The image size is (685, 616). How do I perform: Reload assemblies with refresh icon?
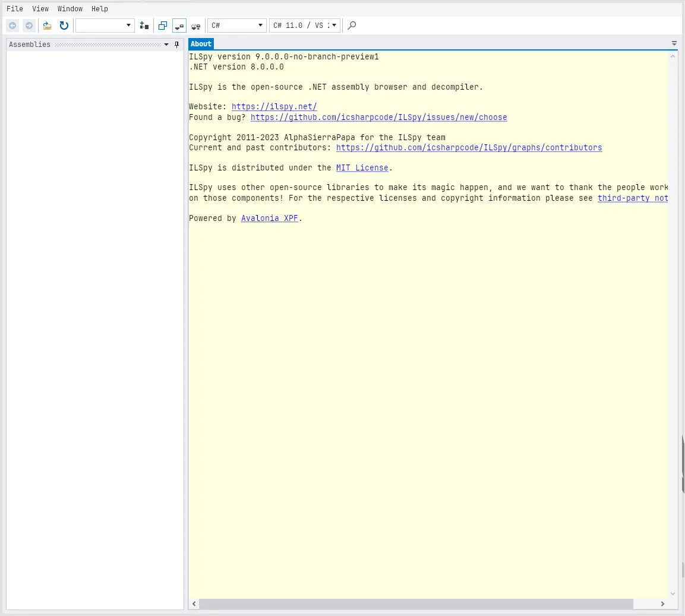(x=64, y=26)
